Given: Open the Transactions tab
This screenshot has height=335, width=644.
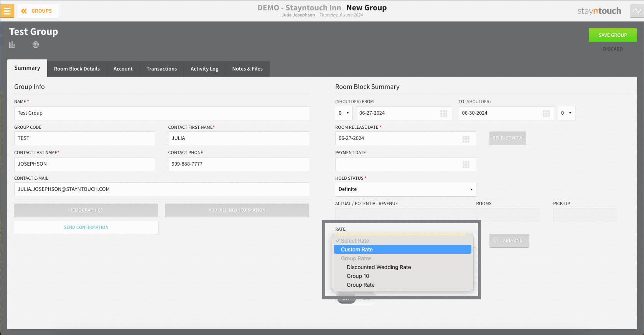Looking at the screenshot, I should pyautogui.click(x=161, y=69).
